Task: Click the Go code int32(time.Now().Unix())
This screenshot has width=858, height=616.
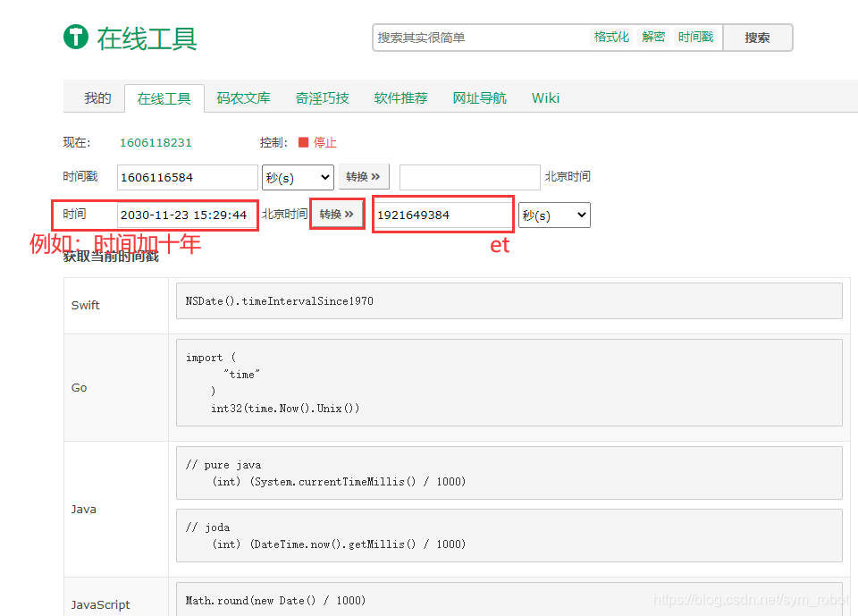Action: pyautogui.click(x=285, y=409)
